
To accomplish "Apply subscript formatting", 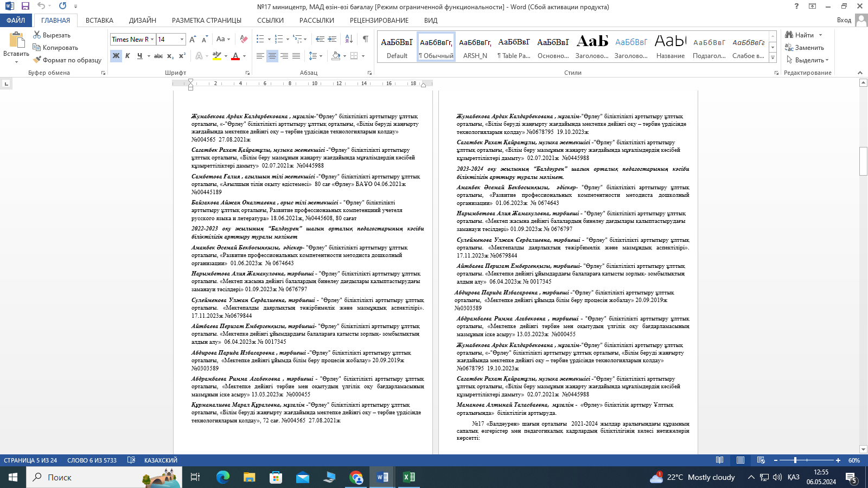I will (170, 56).
